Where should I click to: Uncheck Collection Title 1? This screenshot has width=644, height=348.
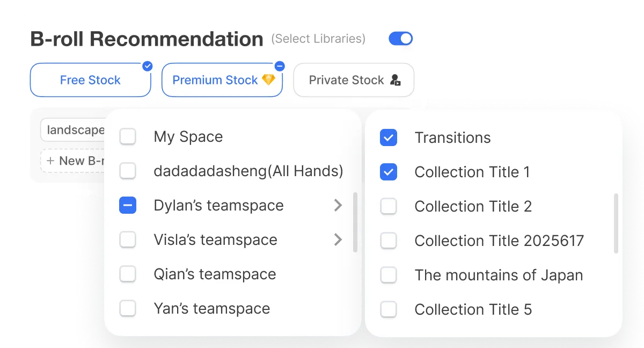point(388,172)
